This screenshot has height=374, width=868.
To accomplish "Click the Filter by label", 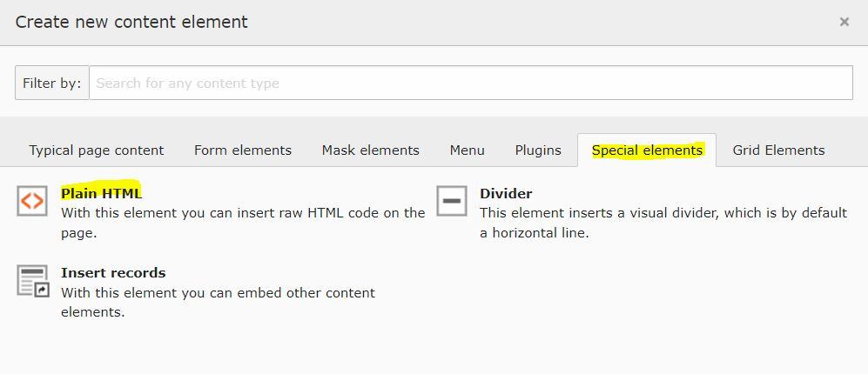I will click(51, 83).
